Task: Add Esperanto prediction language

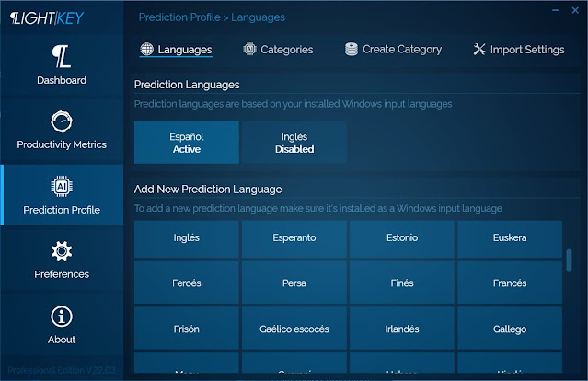Action: [x=294, y=239]
